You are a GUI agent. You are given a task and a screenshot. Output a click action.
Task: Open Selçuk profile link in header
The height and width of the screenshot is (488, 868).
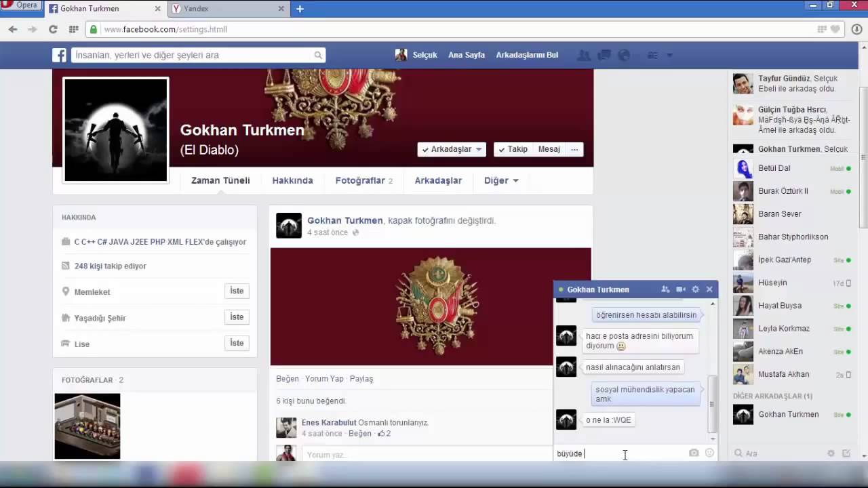pos(416,55)
